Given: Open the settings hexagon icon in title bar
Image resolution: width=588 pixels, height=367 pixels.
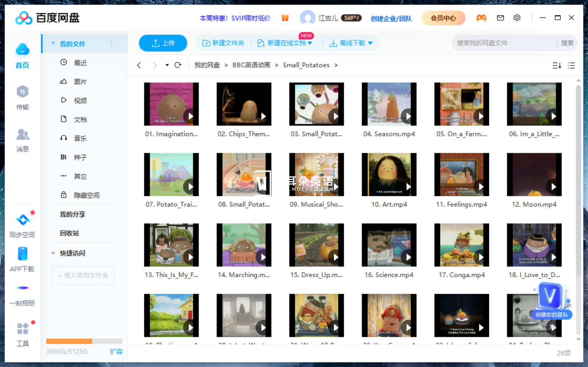Looking at the screenshot, I should pos(517,18).
